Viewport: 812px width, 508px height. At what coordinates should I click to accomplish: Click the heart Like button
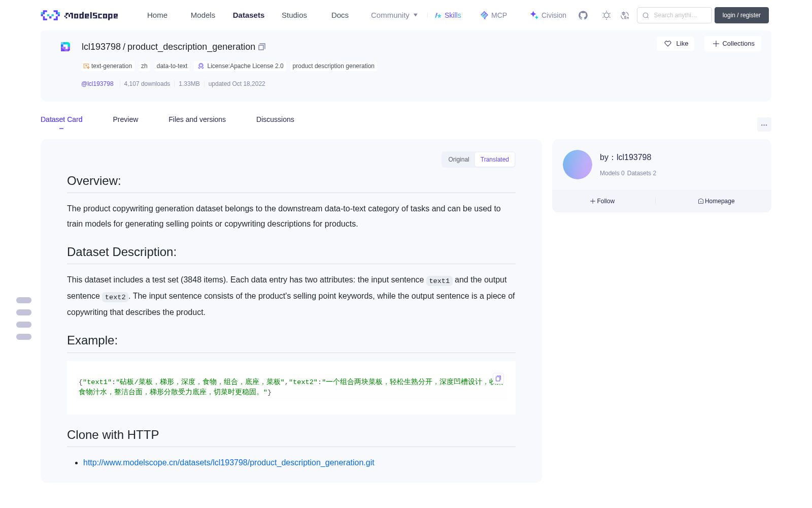click(675, 44)
